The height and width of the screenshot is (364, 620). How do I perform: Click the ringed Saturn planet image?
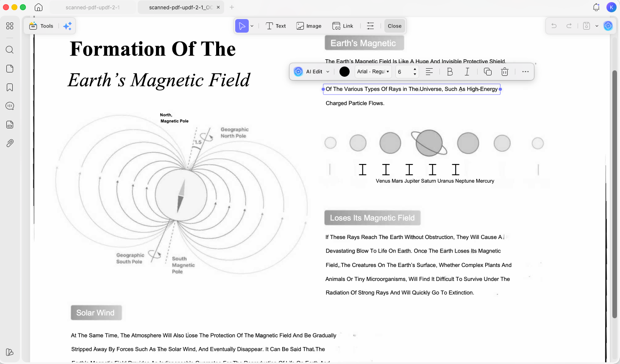pos(429,143)
